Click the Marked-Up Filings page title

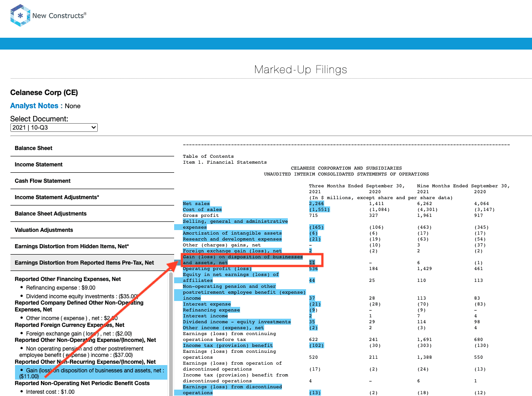(301, 70)
